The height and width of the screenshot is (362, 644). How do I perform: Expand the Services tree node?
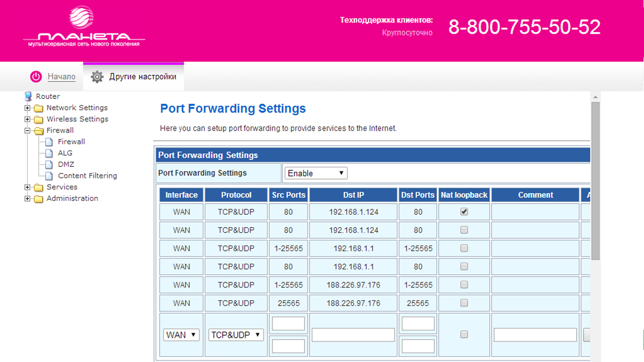click(27, 187)
